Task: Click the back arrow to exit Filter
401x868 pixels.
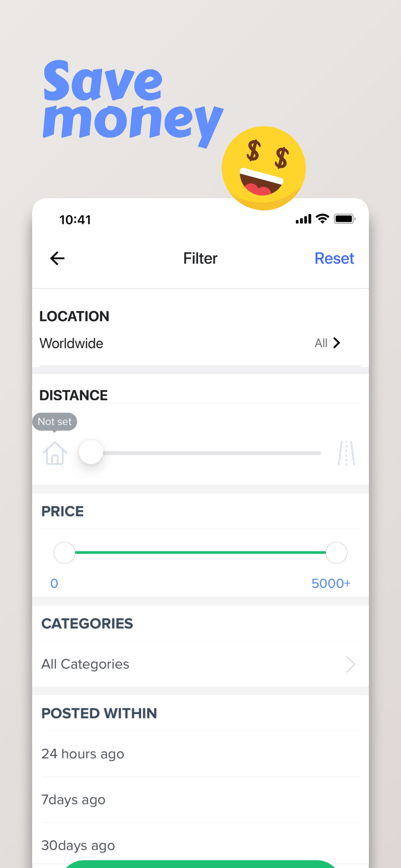Action: coord(57,258)
